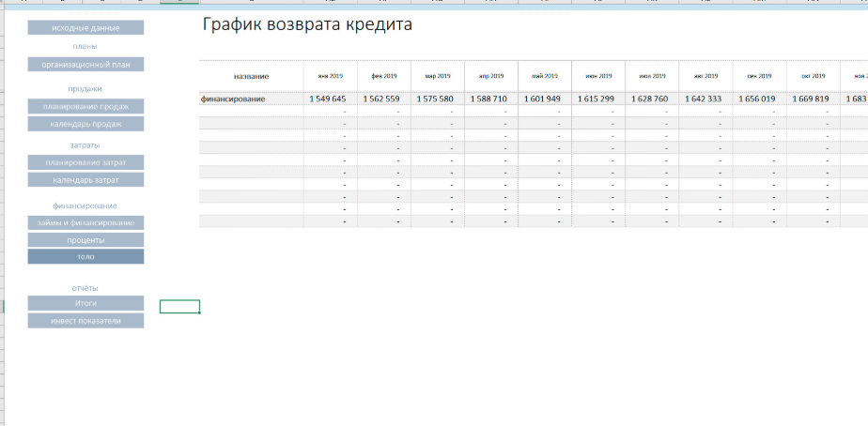The height and width of the screenshot is (426, 868).
Task: Open 'планирование продаж' page
Action: click(85, 106)
